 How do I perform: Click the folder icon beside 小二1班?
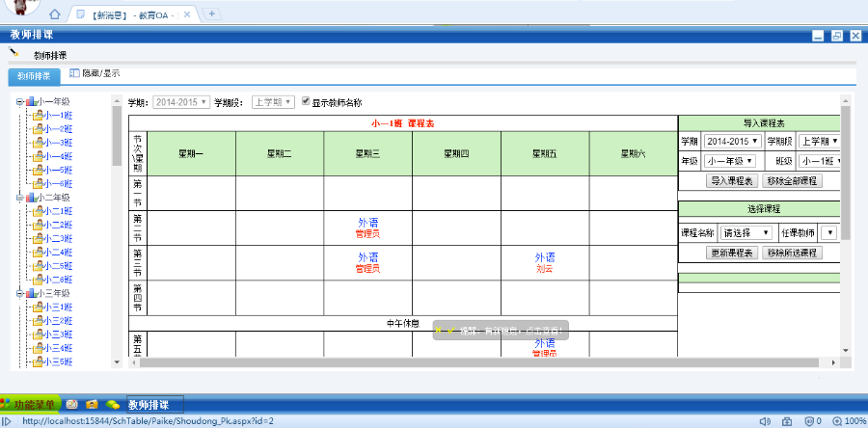coord(38,211)
